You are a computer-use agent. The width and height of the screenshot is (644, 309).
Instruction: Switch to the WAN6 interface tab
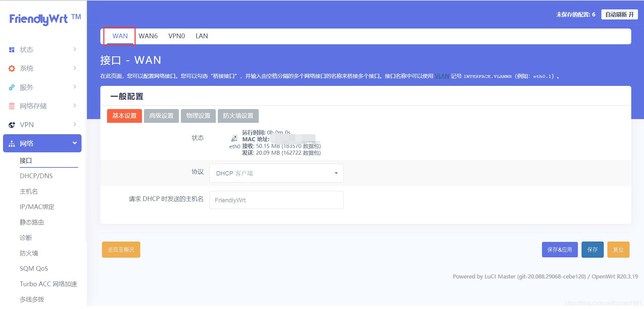click(x=148, y=36)
